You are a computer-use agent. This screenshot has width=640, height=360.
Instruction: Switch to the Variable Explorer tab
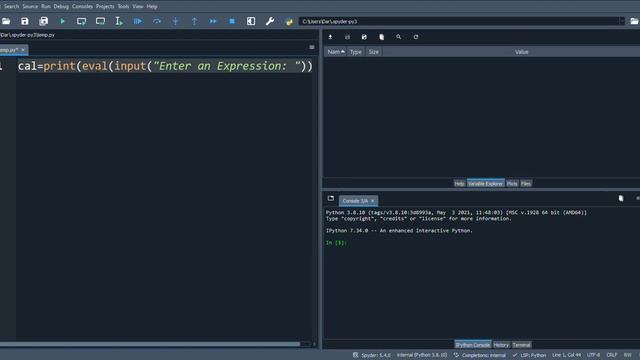point(485,184)
